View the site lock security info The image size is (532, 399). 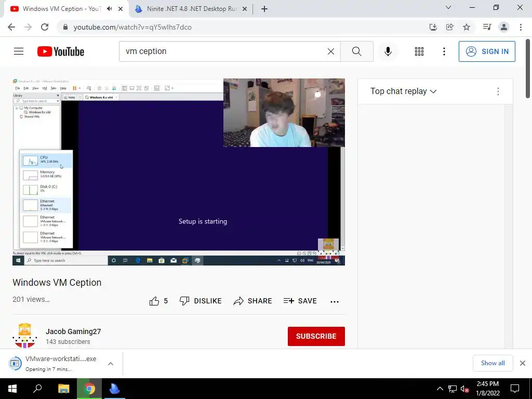coord(65,27)
